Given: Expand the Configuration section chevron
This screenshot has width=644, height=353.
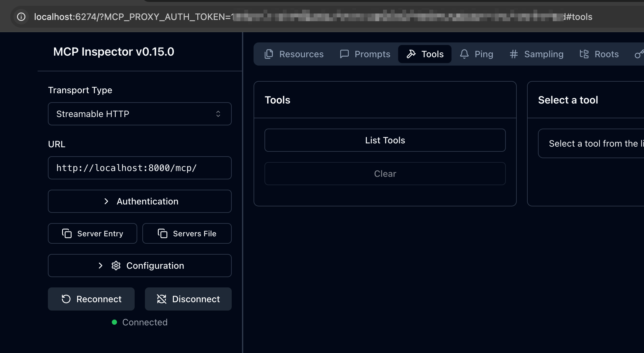Looking at the screenshot, I should (x=101, y=266).
